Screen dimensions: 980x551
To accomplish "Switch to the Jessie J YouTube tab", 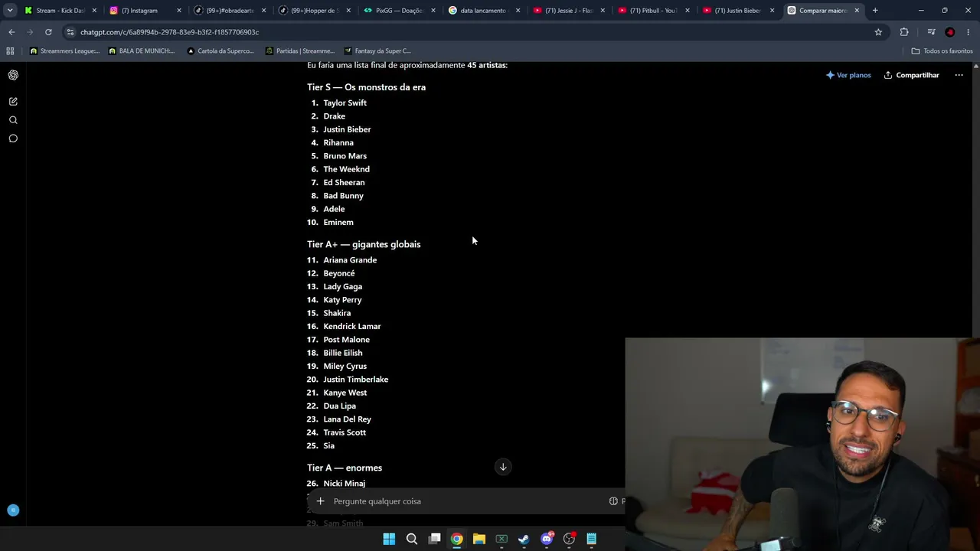I will tap(569, 11).
